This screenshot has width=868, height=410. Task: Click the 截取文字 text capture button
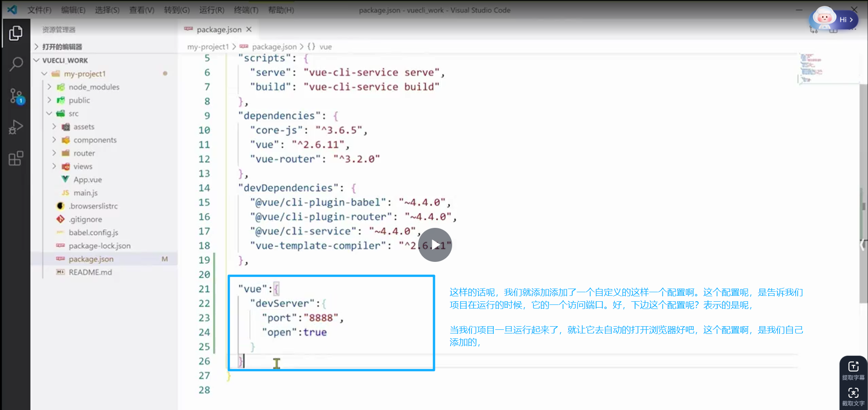[853, 396]
